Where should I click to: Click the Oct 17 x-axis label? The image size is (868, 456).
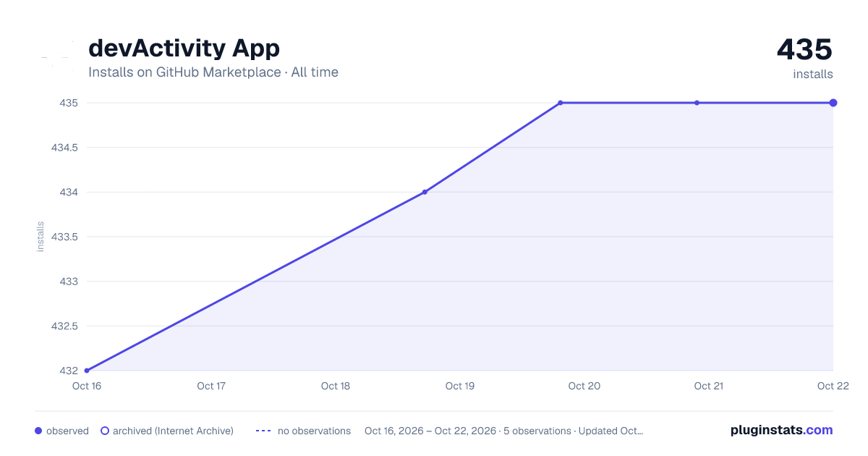211,386
